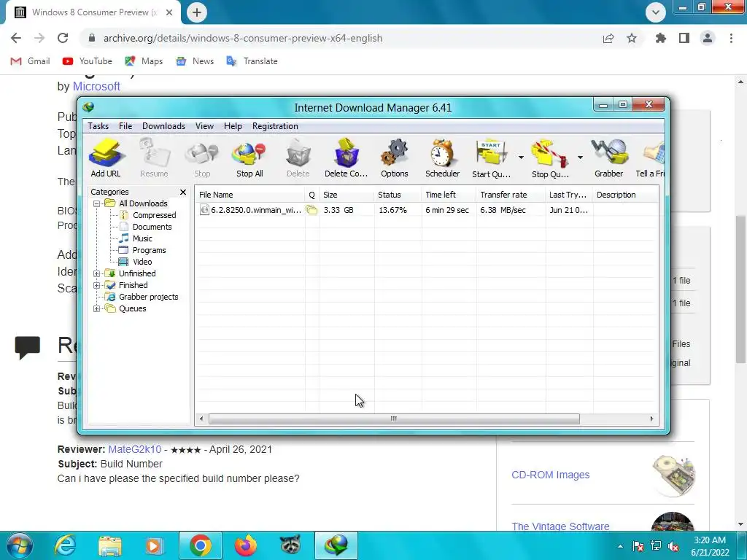
Task: Click the share page icon in address bar
Action: pos(608,38)
